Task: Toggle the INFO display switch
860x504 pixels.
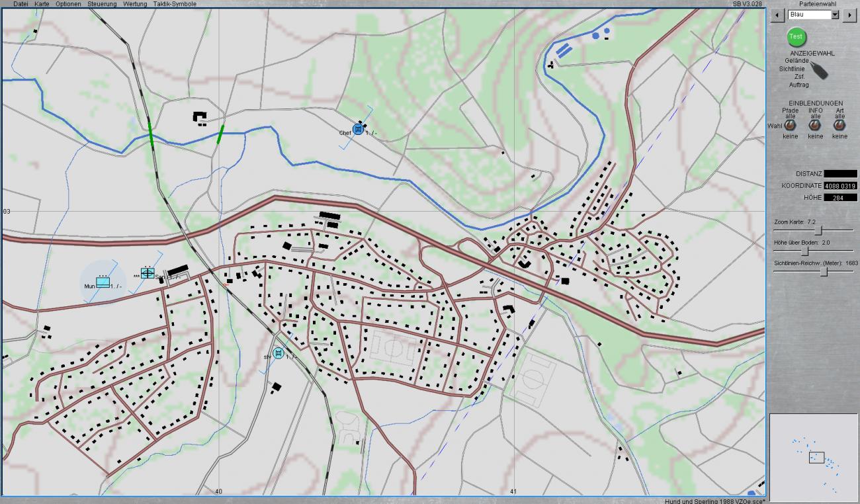Action: click(x=815, y=125)
